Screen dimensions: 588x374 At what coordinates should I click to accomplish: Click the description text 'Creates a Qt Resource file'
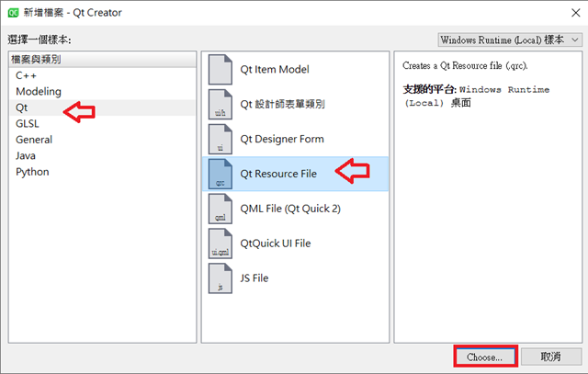pos(465,66)
